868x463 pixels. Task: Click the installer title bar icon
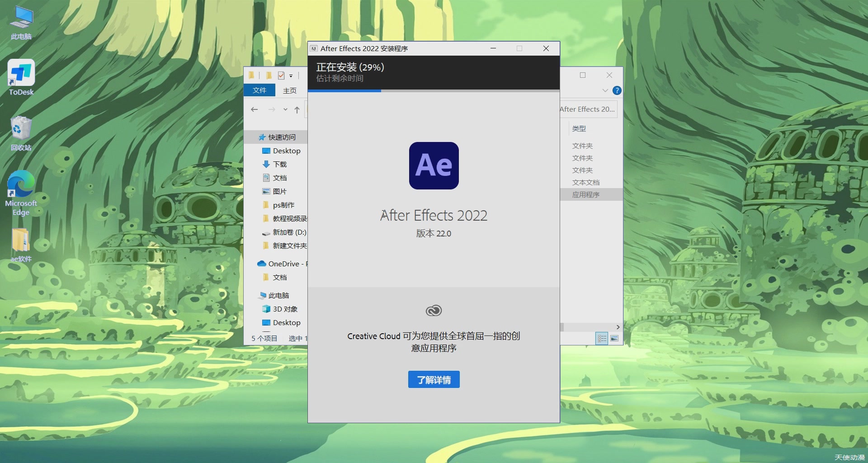click(314, 48)
